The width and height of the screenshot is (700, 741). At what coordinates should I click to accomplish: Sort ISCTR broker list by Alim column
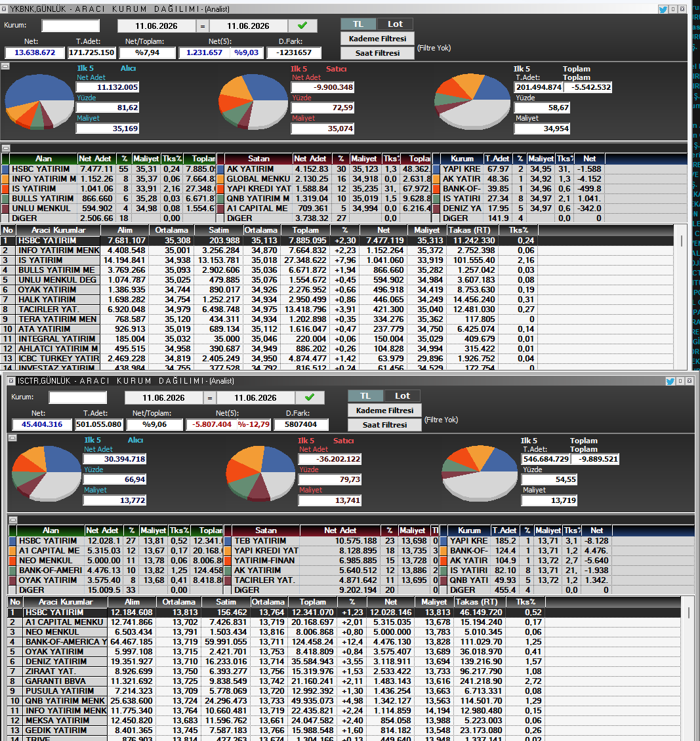132,602
